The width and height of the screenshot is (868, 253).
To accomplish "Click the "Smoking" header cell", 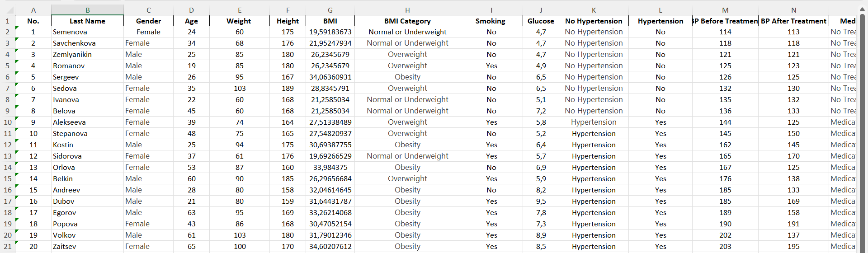I will (491, 21).
